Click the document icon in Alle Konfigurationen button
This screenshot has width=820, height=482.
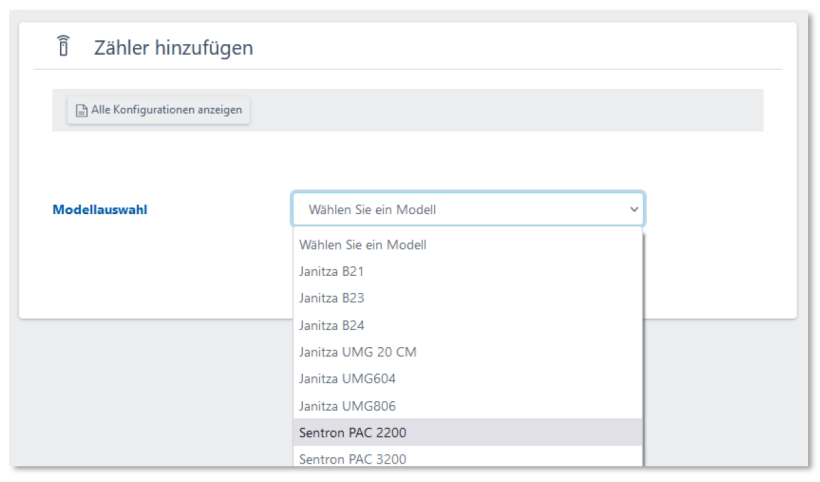tap(82, 110)
